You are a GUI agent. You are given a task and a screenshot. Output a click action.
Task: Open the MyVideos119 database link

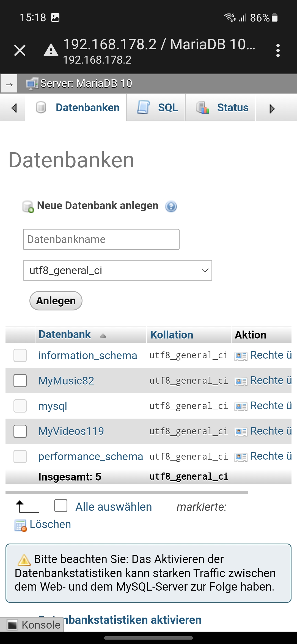[71, 431]
